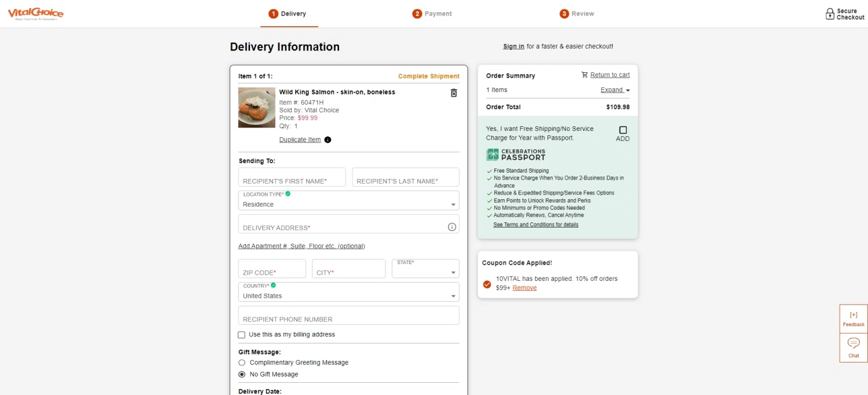Open the Chat widget

point(854,348)
